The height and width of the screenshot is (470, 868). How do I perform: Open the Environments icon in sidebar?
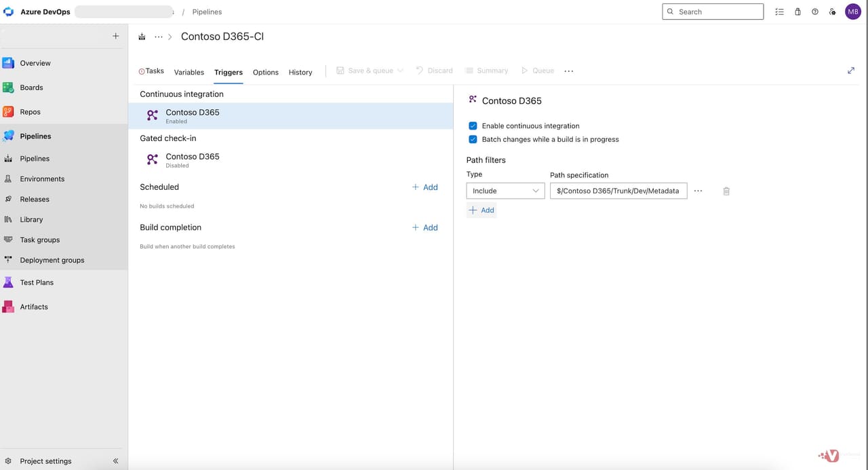(x=8, y=179)
